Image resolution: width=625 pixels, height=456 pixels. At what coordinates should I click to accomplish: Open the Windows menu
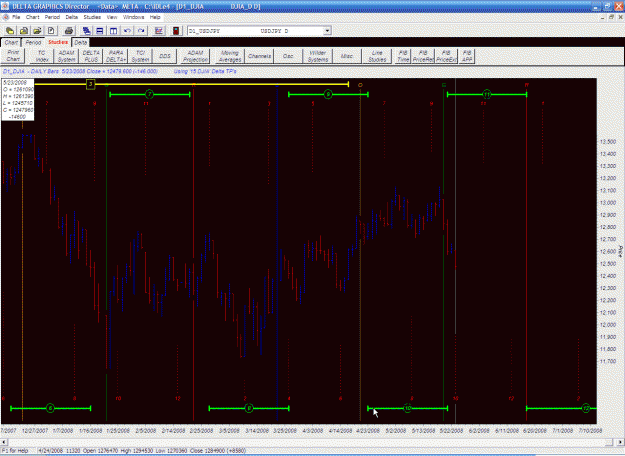pos(134,17)
